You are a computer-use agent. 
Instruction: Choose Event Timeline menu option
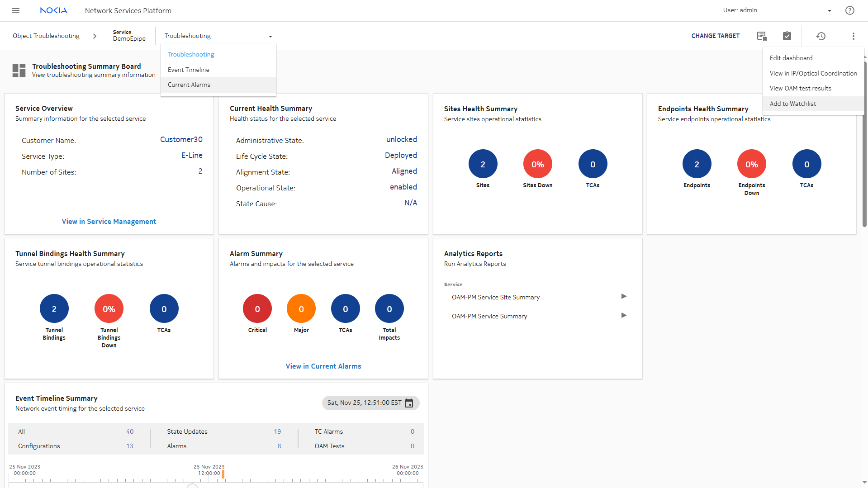coord(189,70)
